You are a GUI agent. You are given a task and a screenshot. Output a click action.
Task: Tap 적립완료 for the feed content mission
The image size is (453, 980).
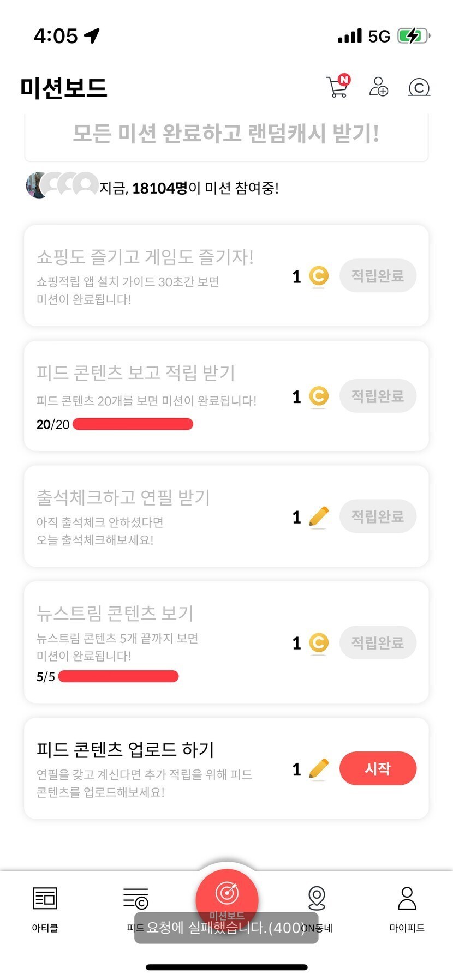[378, 396]
